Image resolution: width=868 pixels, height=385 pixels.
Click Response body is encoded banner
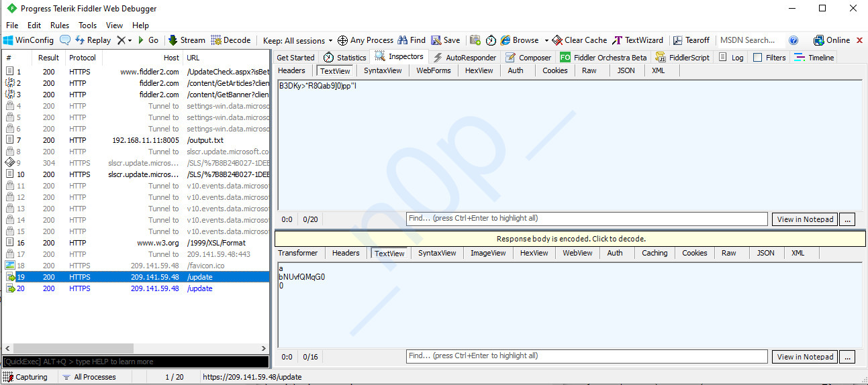pos(571,239)
